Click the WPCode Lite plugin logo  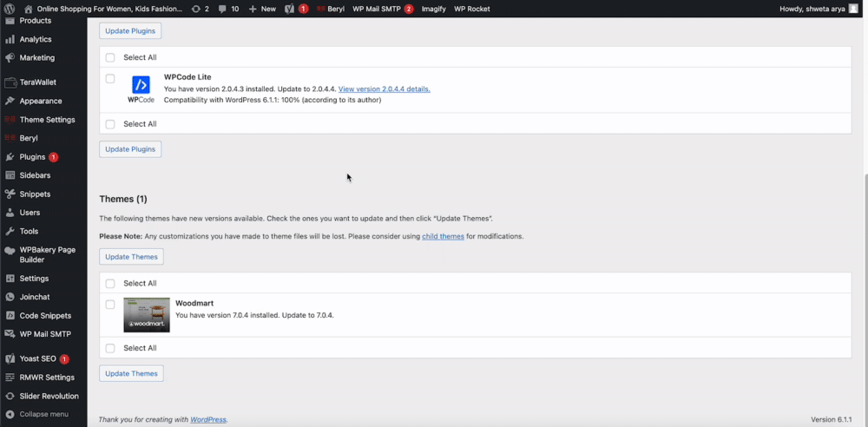(141, 89)
